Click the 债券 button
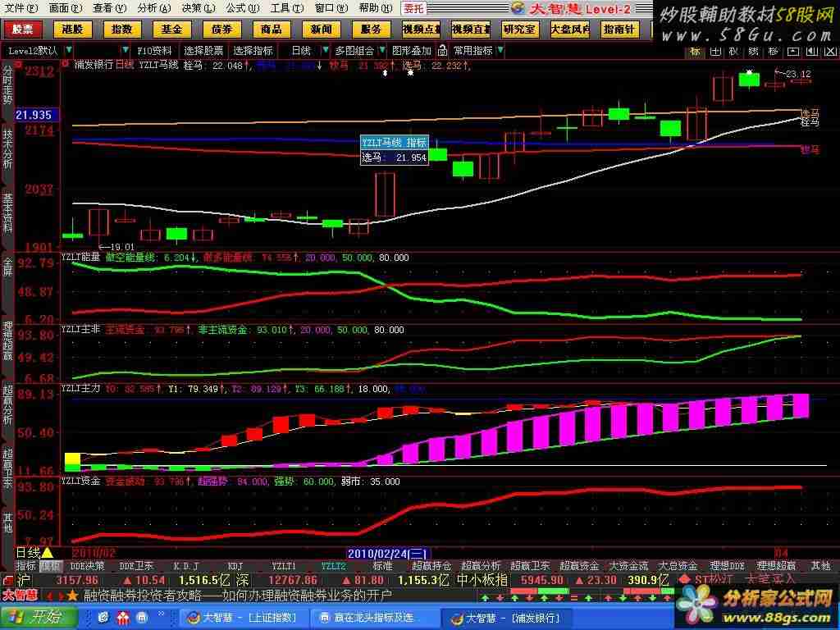This screenshot has height=630, width=840. [x=221, y=30]
